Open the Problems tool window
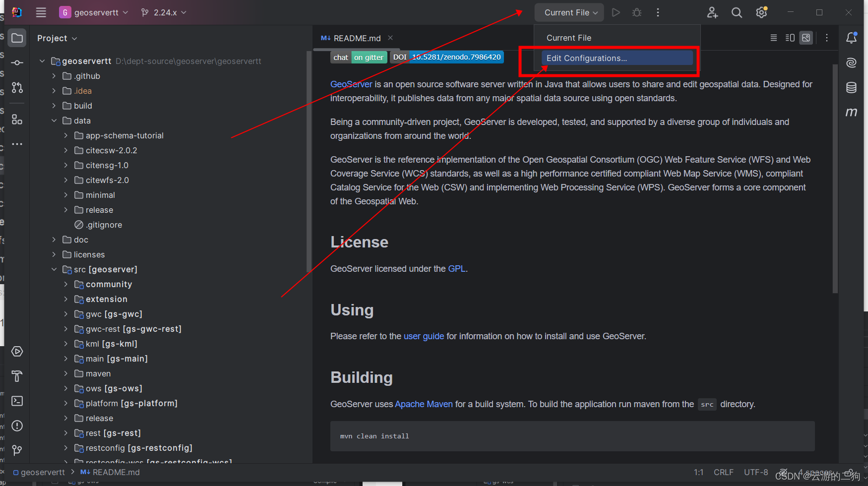868x486 pixels. tap(17, 425)
